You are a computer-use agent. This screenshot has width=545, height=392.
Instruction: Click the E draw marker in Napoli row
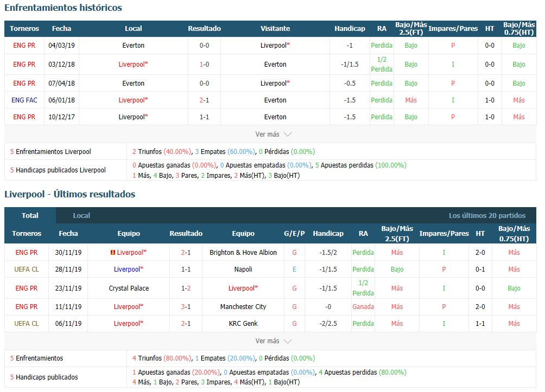(x=294, y=269)
